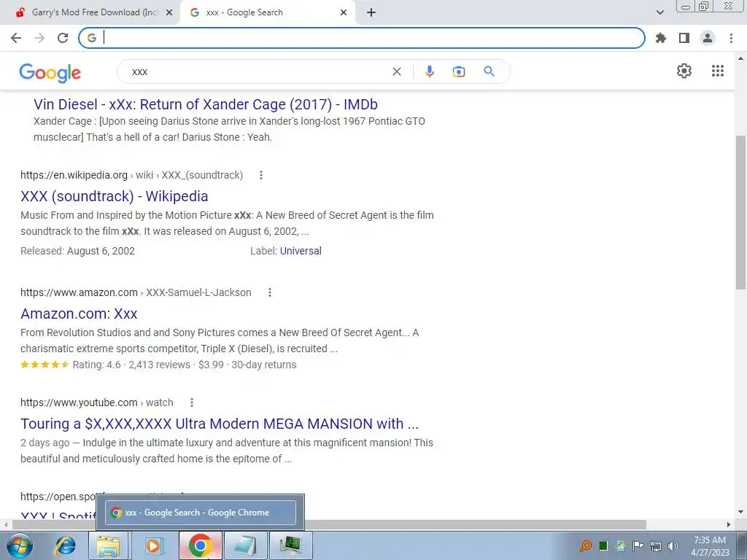The height and width of the screenshot is (560, 747).
Task: Clear the Google search box text
Action: [x=396, y=71]
